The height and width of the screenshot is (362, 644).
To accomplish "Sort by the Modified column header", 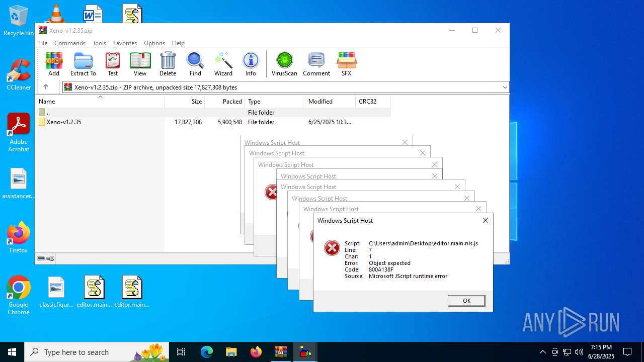I will pos(330,101).
